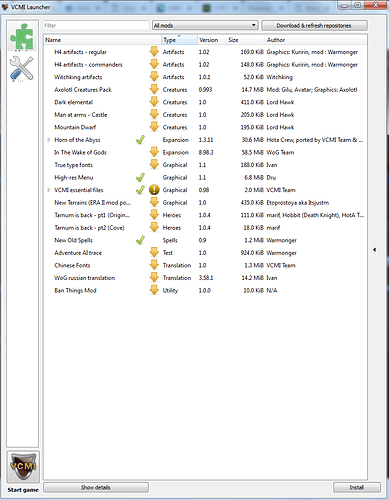This screenshot has height=500, width=389.
Task: Select the Dark elemental mod row
Action: [205, 102]
